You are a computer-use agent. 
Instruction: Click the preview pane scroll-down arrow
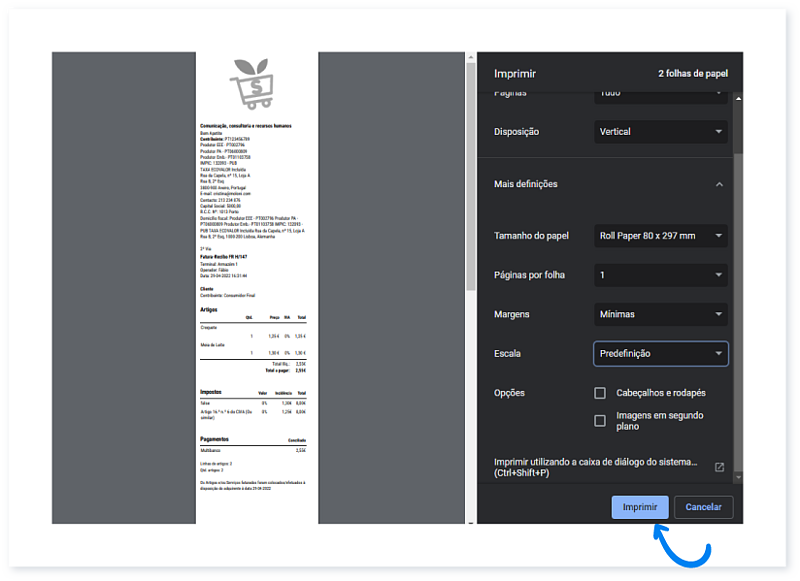click(x=470, y=522)
